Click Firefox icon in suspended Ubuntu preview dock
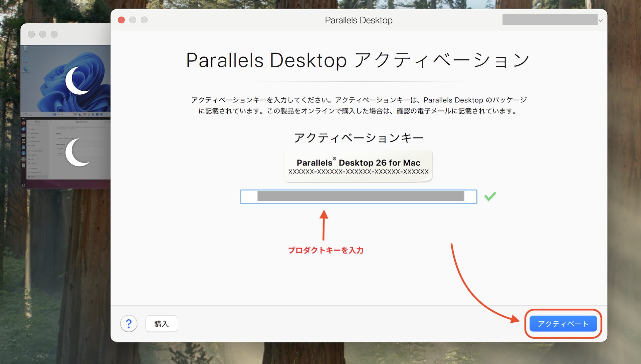This screenshot has height=364, width=641. pyautogui.click(x=23, y=123)
